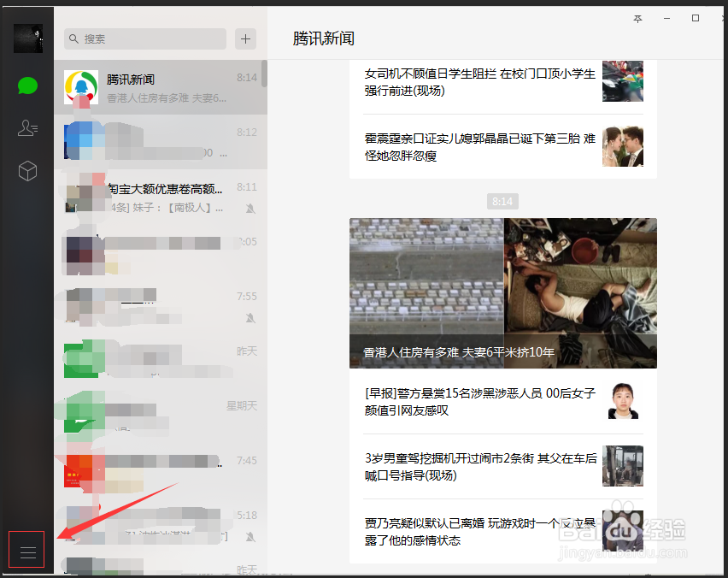Screen dimensions: 728x578
Task: Click the profile avatar at top of sidebar
Action: [x=28, y=38]
